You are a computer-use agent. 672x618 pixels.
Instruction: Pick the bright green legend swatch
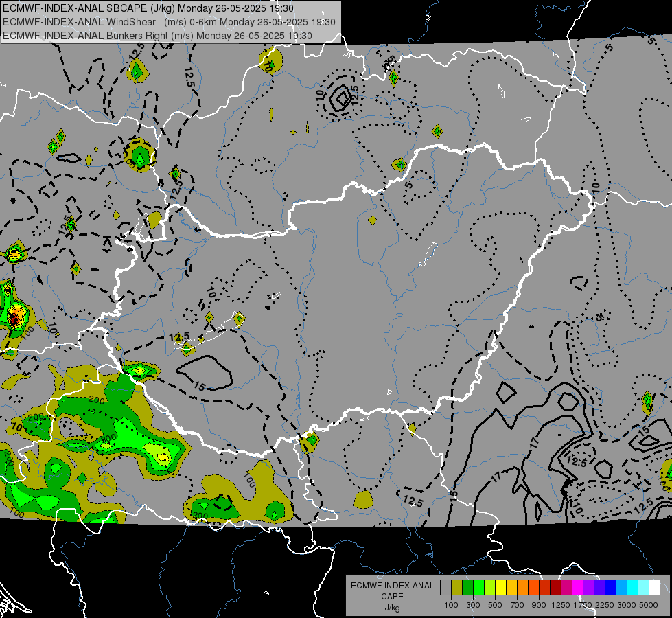click(x=478, y=587)
